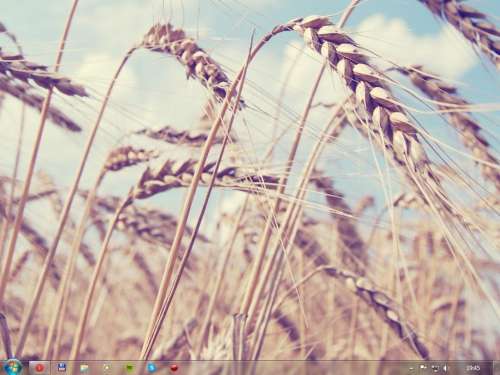Open the red circular taskbar app
This screenshot has height=375, width=500.
tap(39, 368)
